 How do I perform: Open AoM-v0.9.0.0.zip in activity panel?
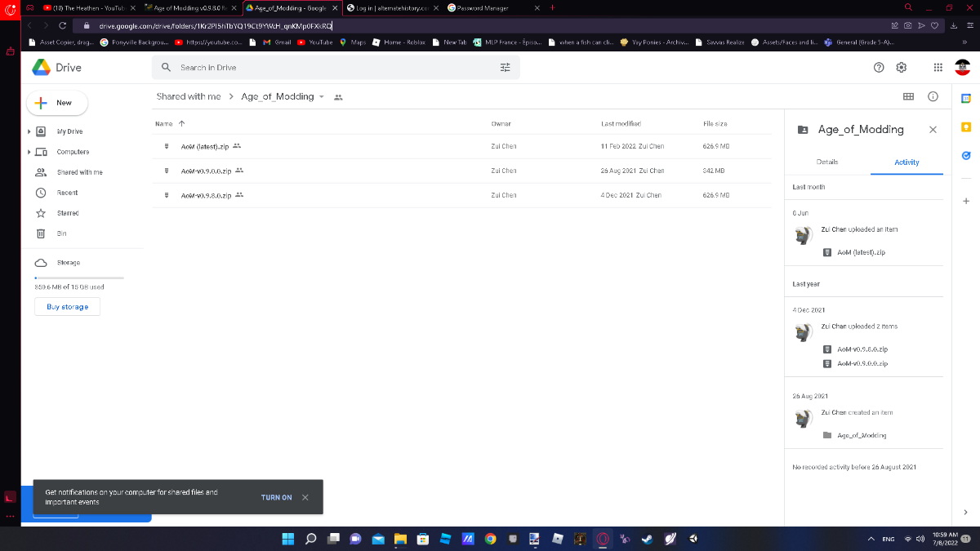862,363
